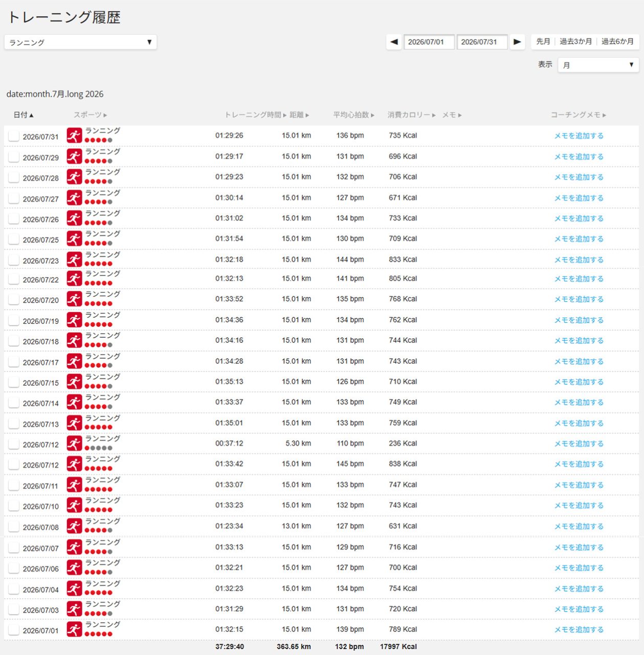Click running icon for 2026/07/07 row
The height and width of the screenshot is (655, 644).
(75, 548)
